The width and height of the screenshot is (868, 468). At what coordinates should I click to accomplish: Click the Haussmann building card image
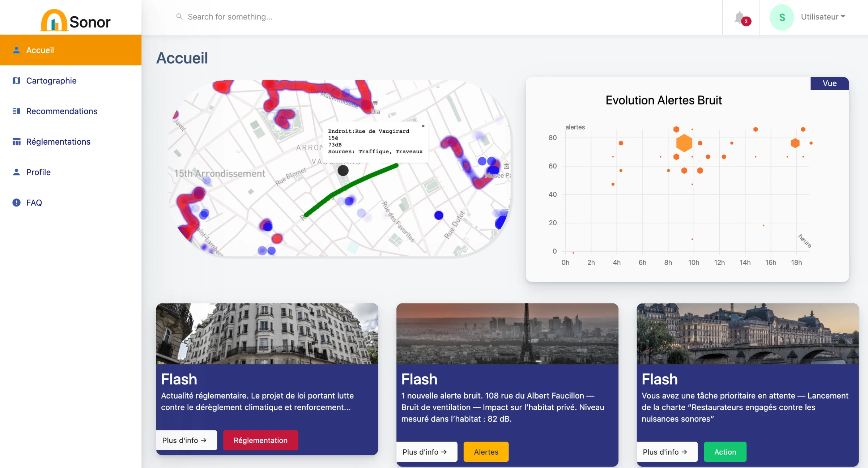tap(267, 333)
